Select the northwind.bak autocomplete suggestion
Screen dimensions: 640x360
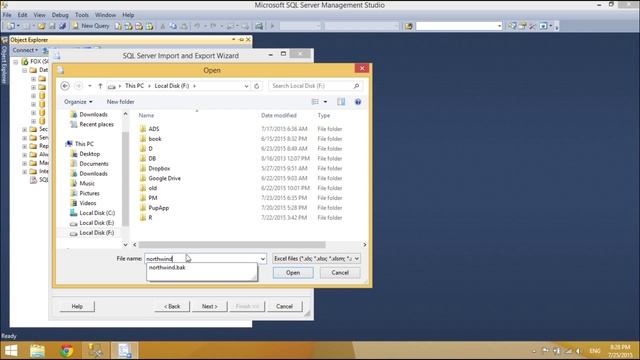pyautogui.click(x=167, y=267)
